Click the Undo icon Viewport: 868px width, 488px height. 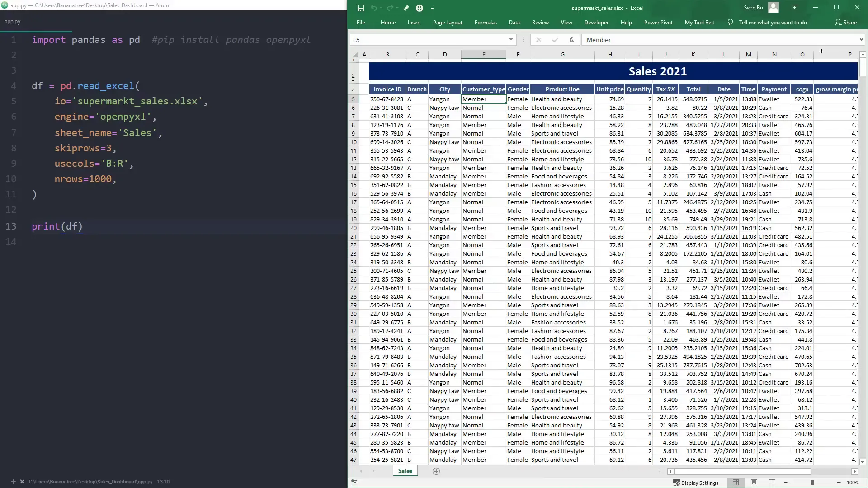tap(374, 8)
